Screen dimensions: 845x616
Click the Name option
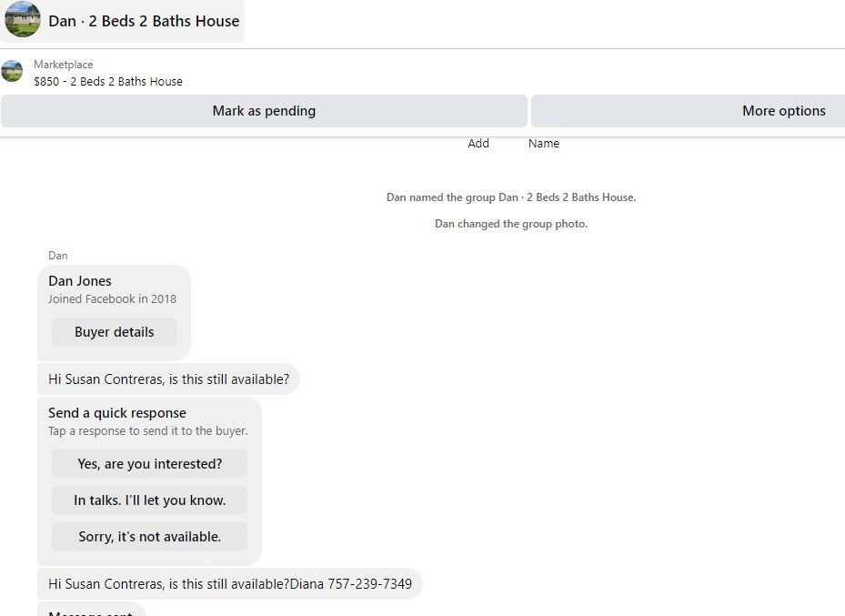tap(544, 144)
